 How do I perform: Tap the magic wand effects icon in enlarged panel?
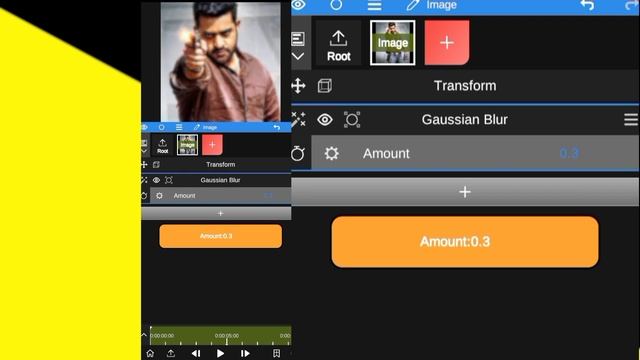[298, 119]
